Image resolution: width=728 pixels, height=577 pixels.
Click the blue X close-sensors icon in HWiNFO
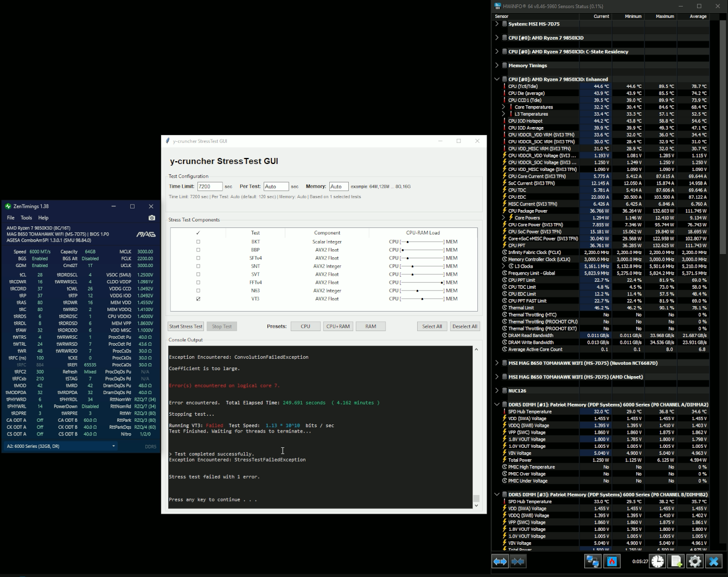[714, 561]
